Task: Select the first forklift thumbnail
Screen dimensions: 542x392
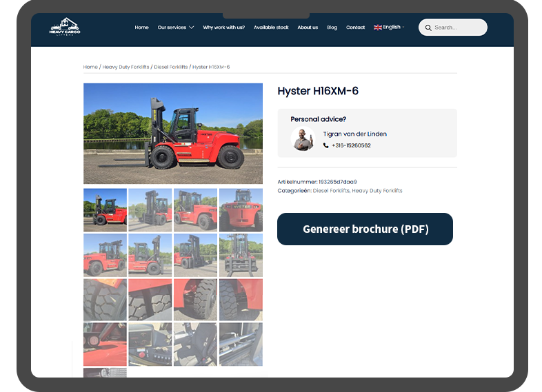Action: click(105, 210)
